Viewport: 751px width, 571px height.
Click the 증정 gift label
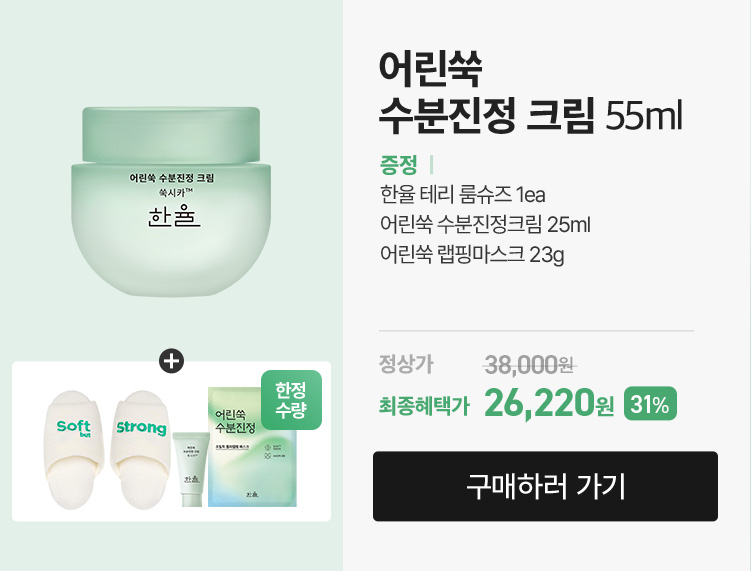[x=398, y=165]
